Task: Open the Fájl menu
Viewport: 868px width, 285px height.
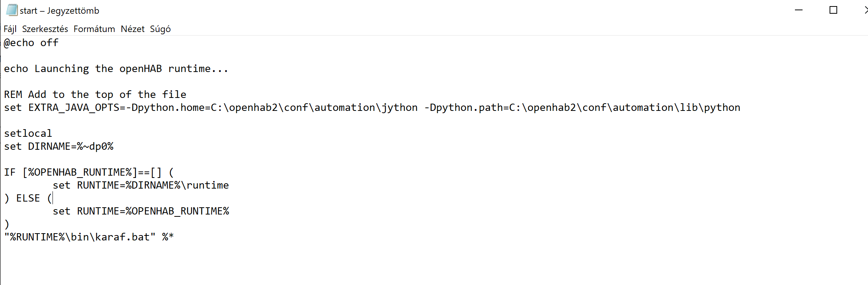Action: coord(10,29)
